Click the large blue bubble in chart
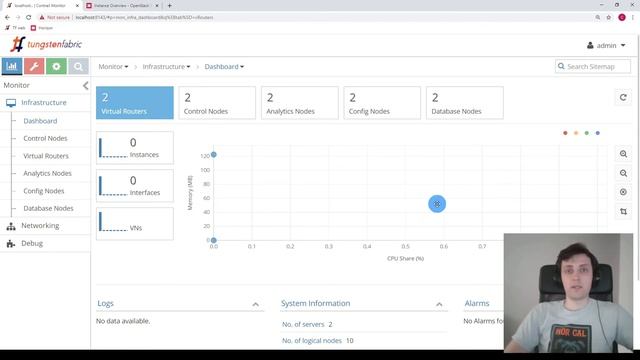This screenshot has height=360, width=640. click(437, 204)
